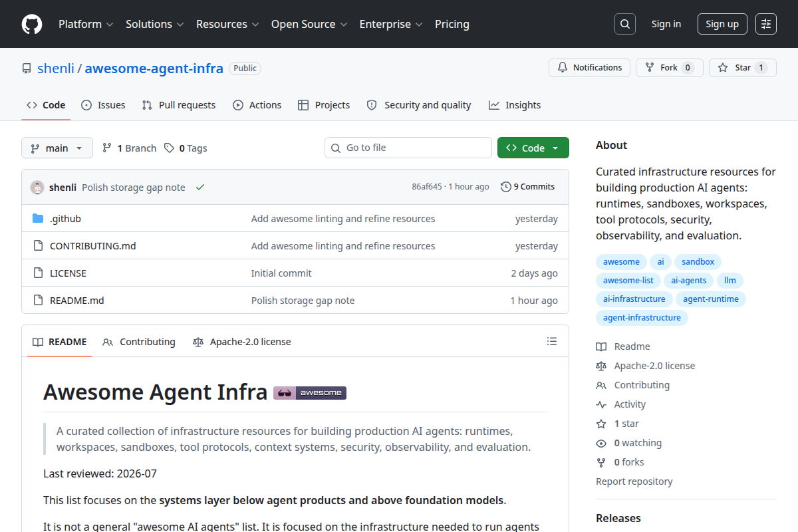The image size is (798, 532).
Task: Click the green check status icon
Action: point(200,187)
